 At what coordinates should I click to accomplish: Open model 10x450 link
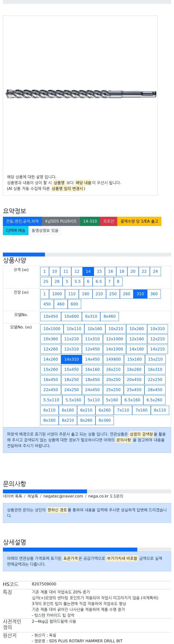coord(51,316)
